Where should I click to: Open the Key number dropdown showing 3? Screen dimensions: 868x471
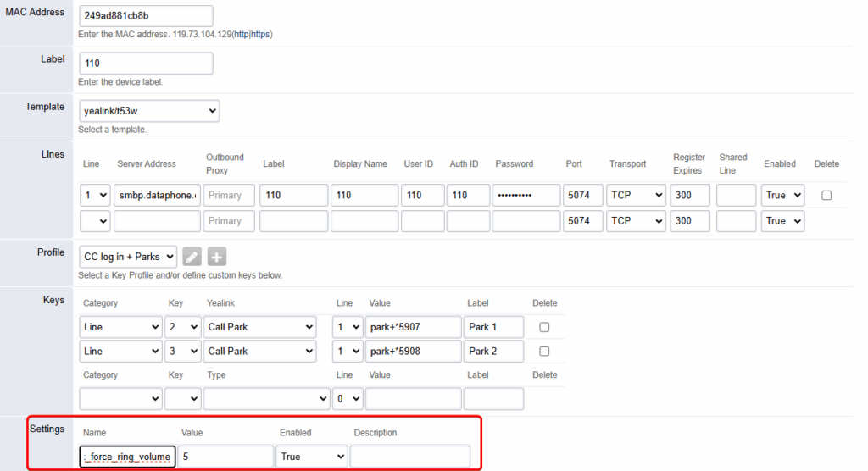(x=182, y=351)
